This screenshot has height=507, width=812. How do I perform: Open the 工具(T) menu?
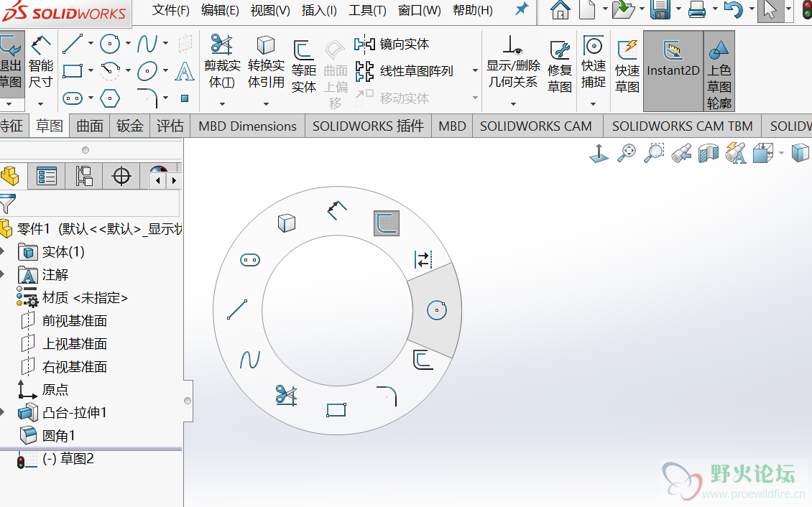[x=367, y=10]
